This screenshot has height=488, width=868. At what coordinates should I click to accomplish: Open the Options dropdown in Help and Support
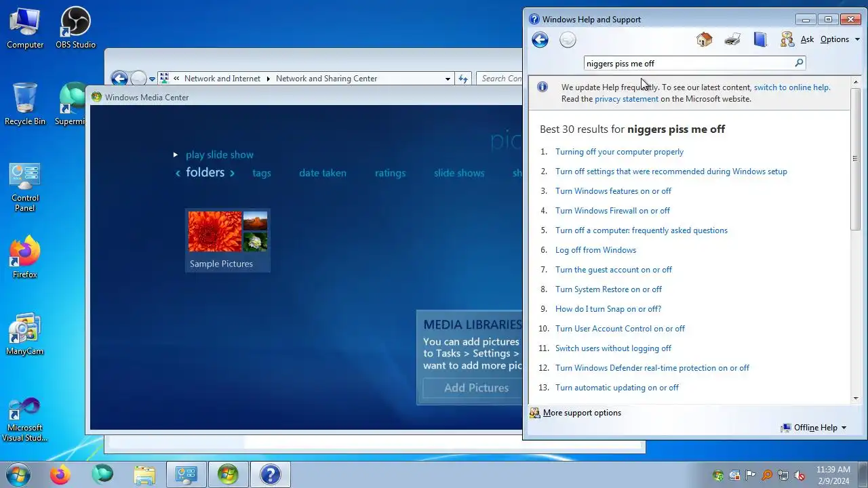click(x=840, y=39)
